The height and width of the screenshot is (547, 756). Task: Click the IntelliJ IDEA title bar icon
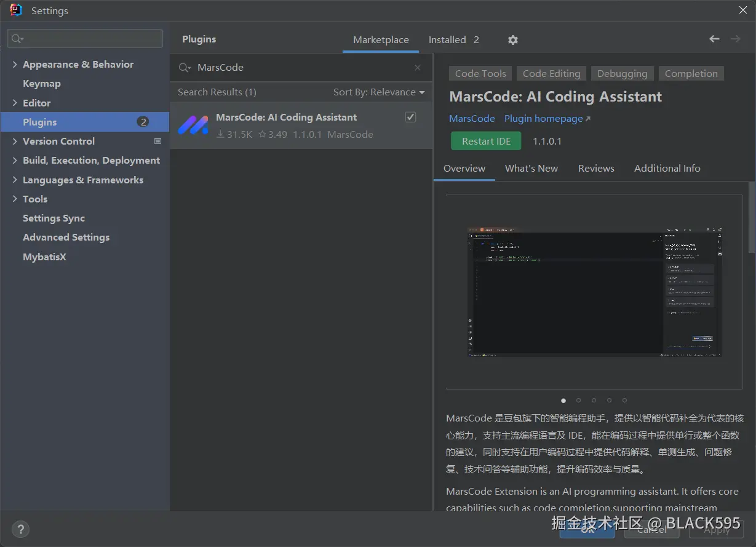pyautogui.click(x=16, y=10)
